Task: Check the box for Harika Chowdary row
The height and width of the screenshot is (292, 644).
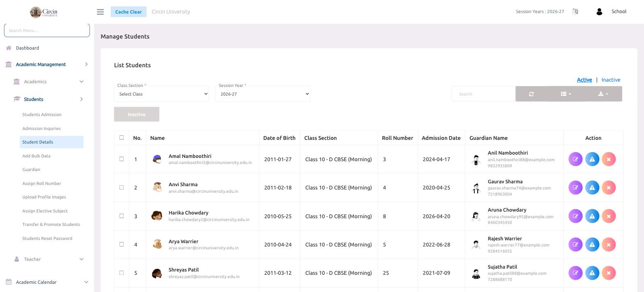Action: click(122, 216)
